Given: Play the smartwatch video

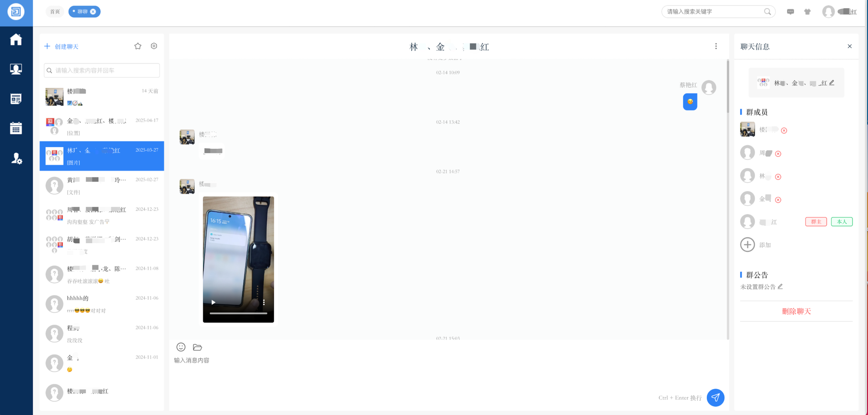Looking at the screenshot, I should tap(213, 302).
